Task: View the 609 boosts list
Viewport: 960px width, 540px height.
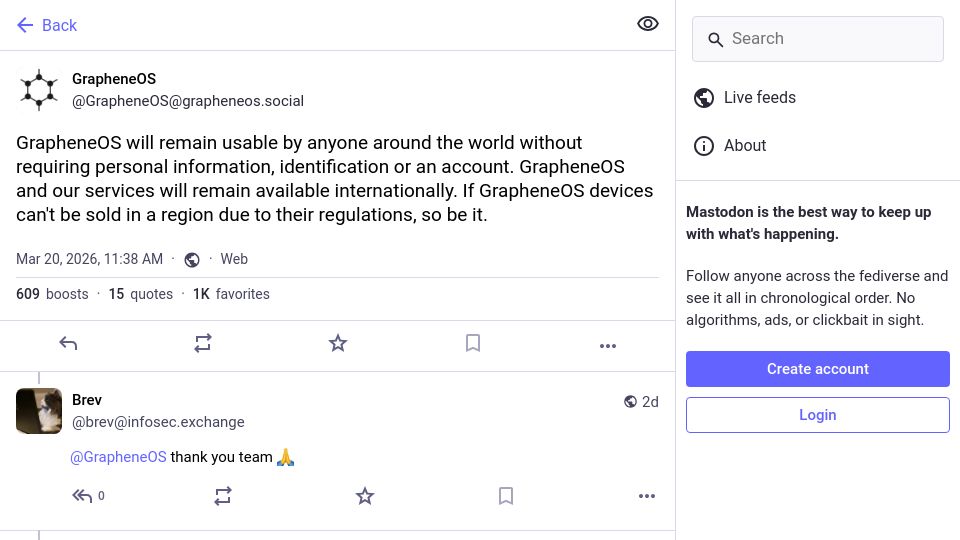Action: click(x=52, y=294)
